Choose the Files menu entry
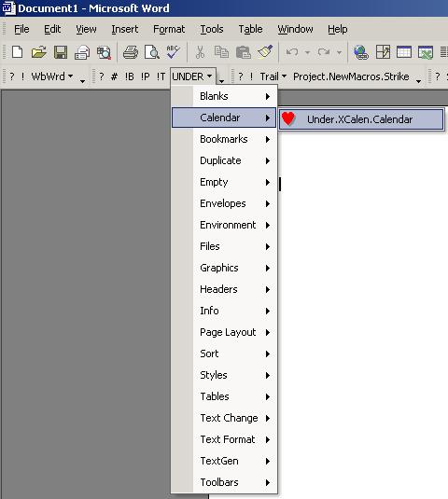This screenshot has width=448, height=499. click(x=224, y=246)
